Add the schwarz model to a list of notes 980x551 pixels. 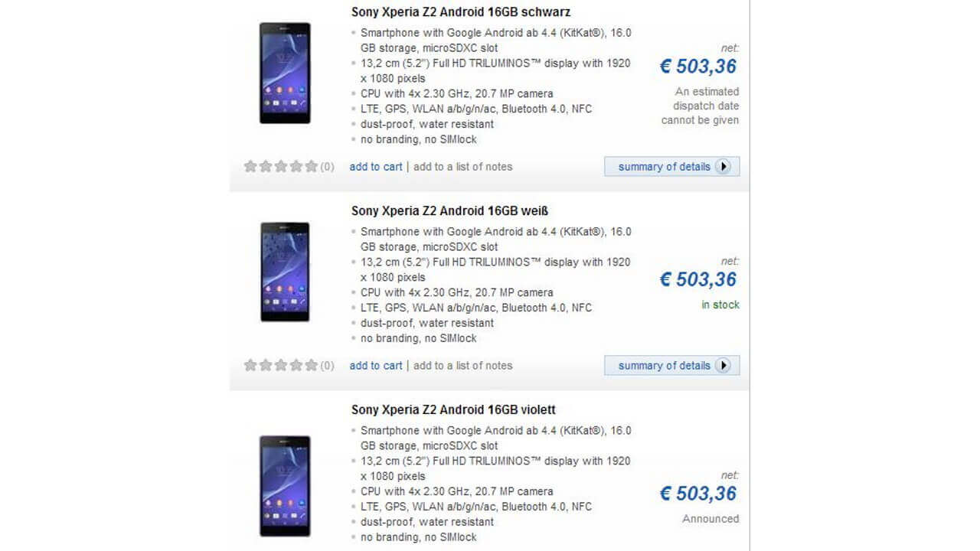point(462,166)
